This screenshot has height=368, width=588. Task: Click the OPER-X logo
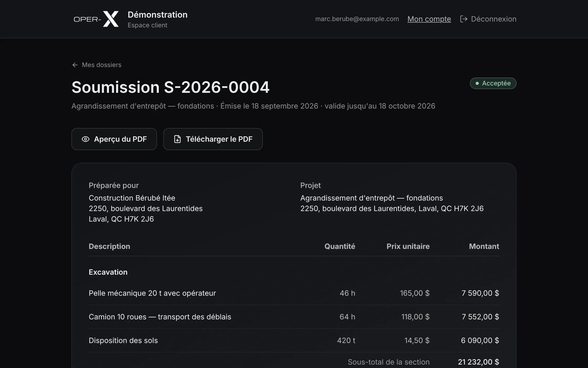pyautogui.click(x=96, y=19)
